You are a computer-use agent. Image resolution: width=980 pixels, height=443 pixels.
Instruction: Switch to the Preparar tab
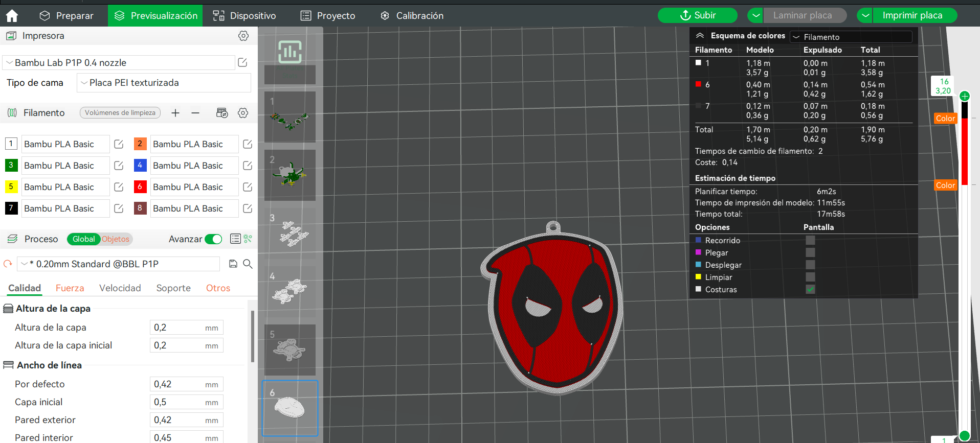coord(67,16)
